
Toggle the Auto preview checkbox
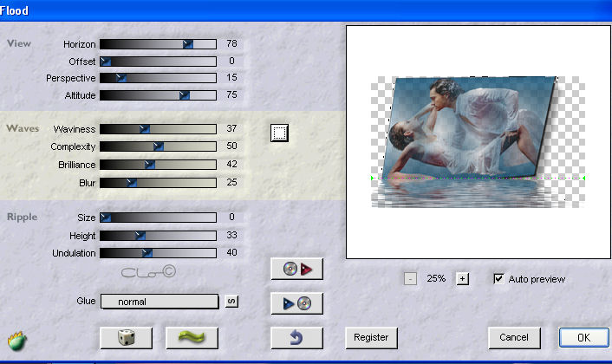[498, 278]
